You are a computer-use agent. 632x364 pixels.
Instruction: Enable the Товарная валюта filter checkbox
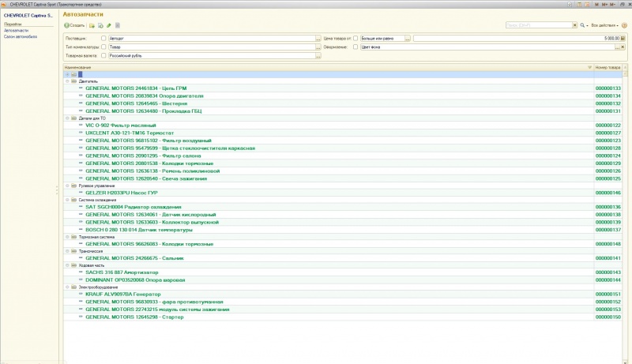(x=103, y=56)
